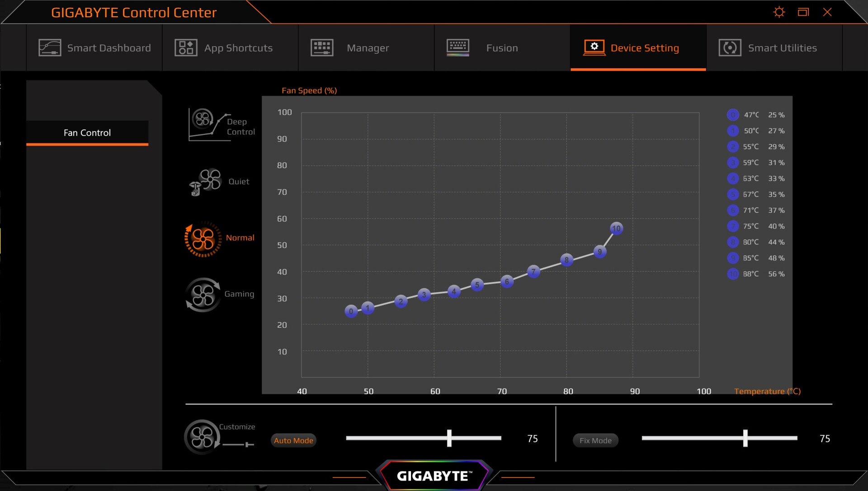Switch to Gaming fan mode icon
This screenshot has height=491, width=868.
pos(203,295)
